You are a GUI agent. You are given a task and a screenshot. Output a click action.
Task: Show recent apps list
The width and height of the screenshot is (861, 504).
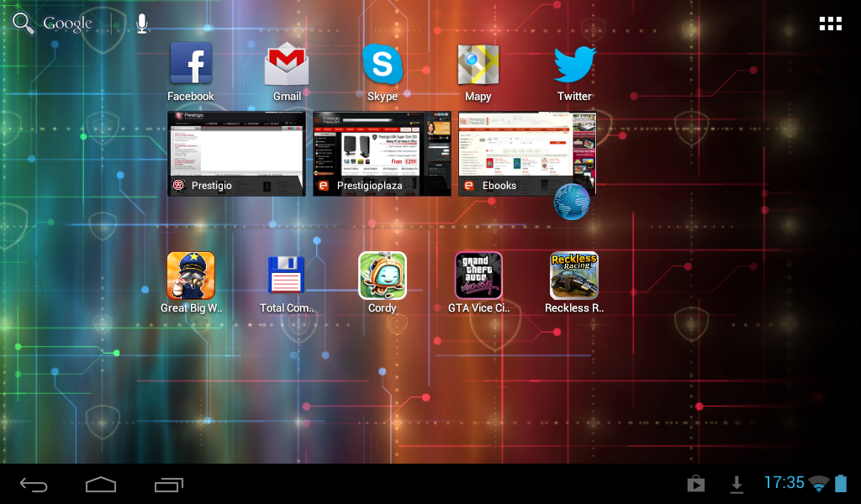click(x=169, y=484)
